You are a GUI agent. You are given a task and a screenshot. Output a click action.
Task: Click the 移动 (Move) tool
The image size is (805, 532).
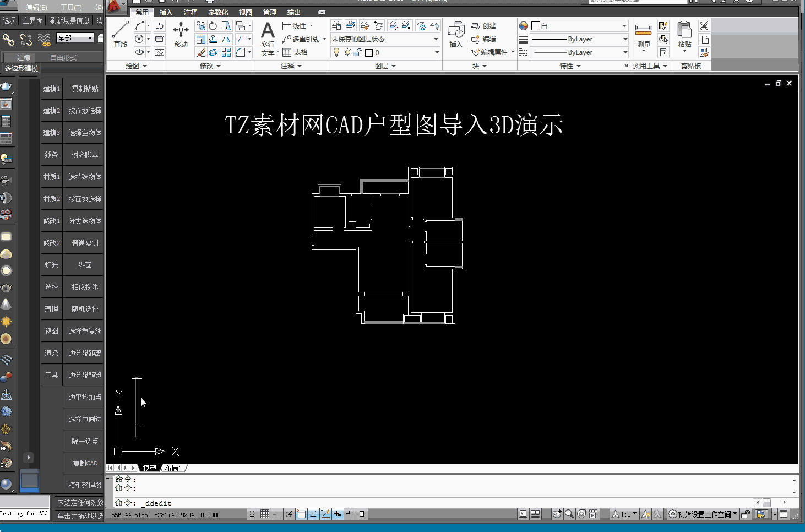181,34
